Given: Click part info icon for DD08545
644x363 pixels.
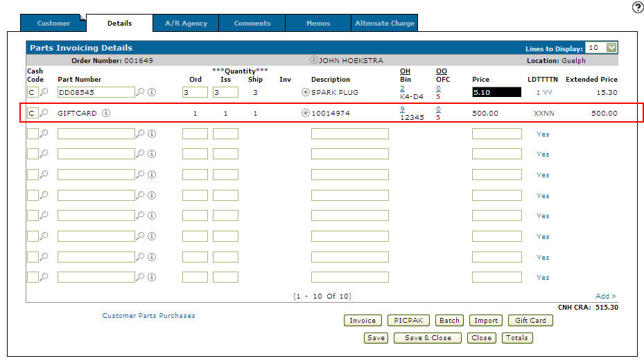Looking at the screenshot, I should coord(152,92).
